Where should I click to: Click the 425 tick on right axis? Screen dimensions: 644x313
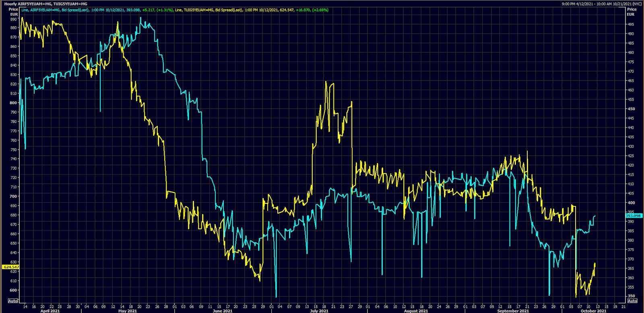coord(630,156)
